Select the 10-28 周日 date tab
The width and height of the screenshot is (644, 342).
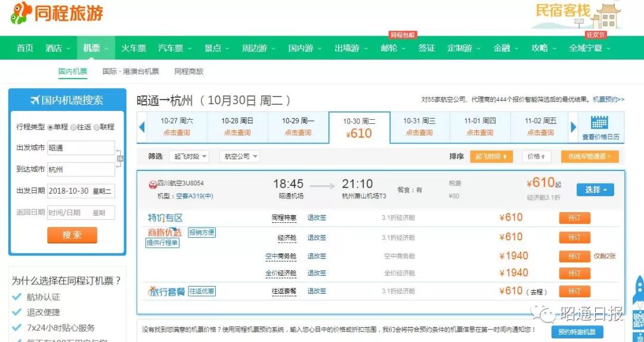pos(238,127)
